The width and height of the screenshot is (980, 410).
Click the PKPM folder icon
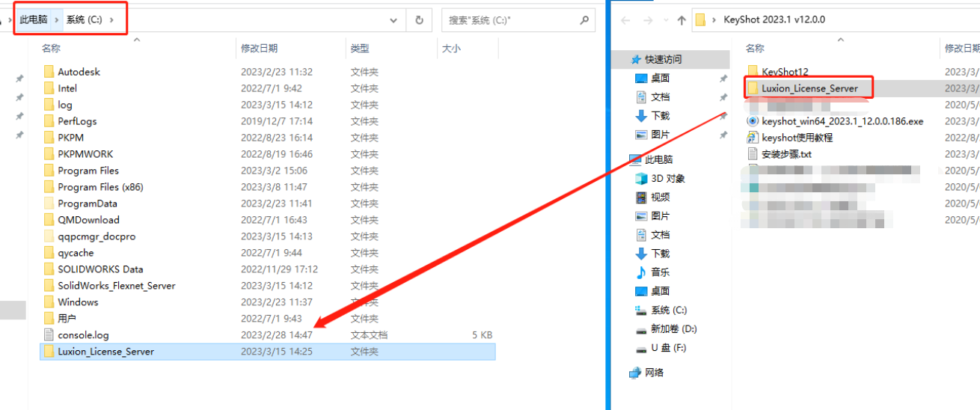pos(49,138)
